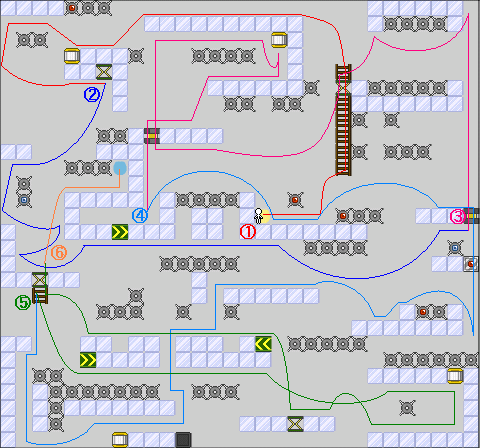
Task: Click the barrel beside the black block
Action: [120, 440]
